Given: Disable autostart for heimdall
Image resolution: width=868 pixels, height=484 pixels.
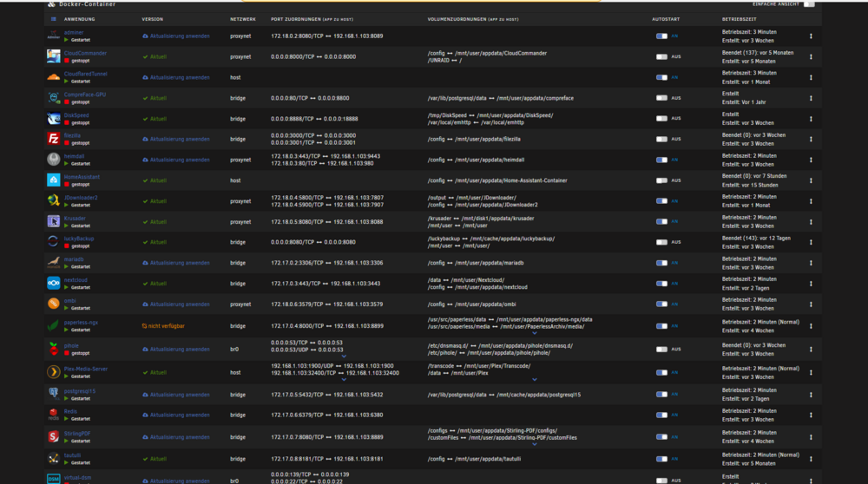Looking at the screenshot, I should pos(661,160).
